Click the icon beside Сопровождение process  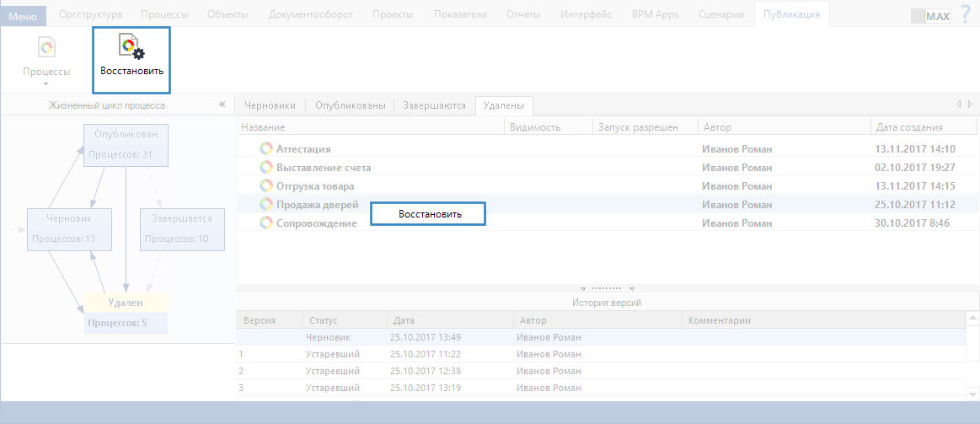266,223
